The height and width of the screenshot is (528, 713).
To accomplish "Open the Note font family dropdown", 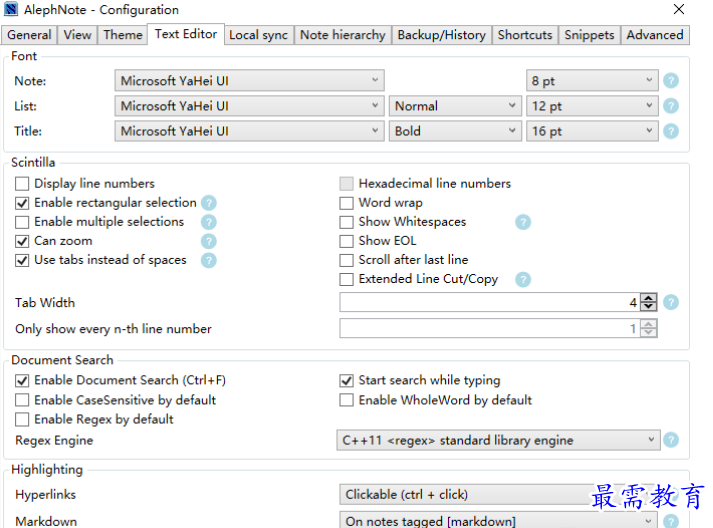I will 250,80.
